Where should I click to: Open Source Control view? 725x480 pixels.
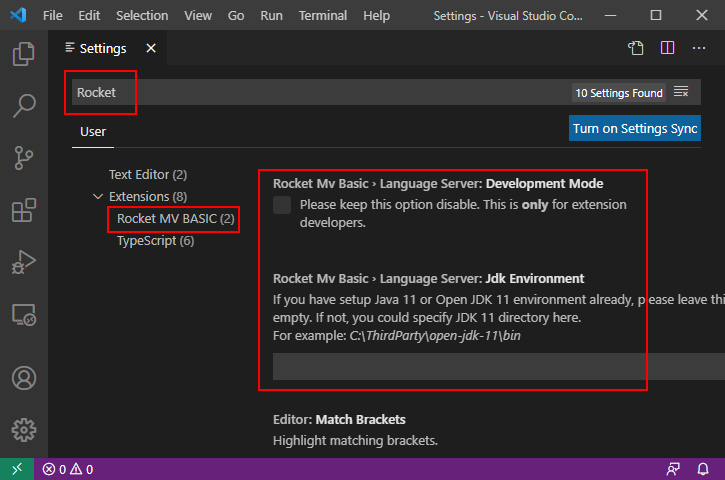coord(23,158)
